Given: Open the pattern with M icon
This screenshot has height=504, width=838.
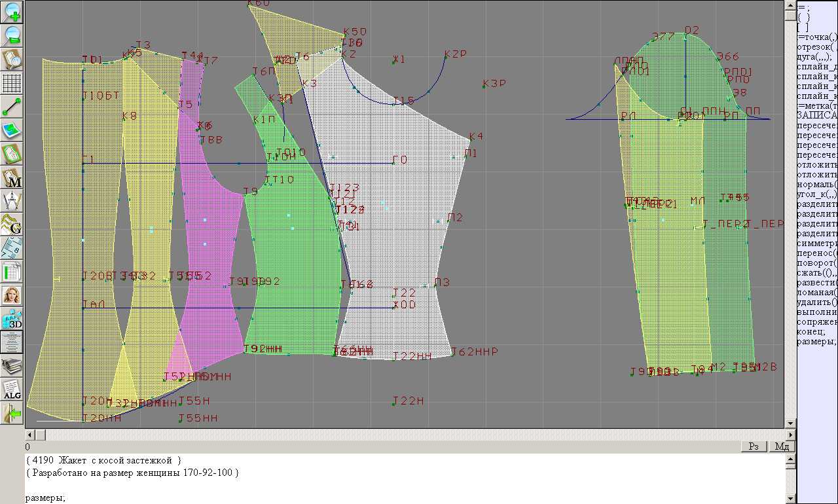Looking at the screenshot, I should [12, 178].
